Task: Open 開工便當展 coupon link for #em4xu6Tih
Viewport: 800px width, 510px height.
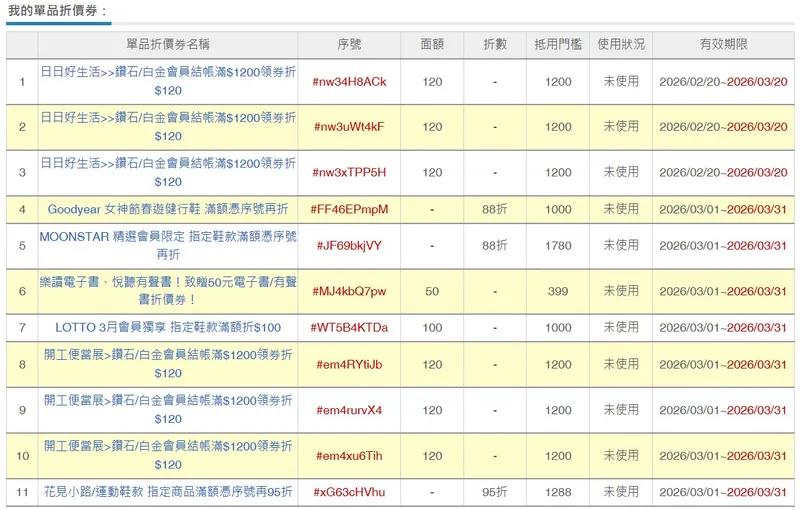Action: (168, 455)
